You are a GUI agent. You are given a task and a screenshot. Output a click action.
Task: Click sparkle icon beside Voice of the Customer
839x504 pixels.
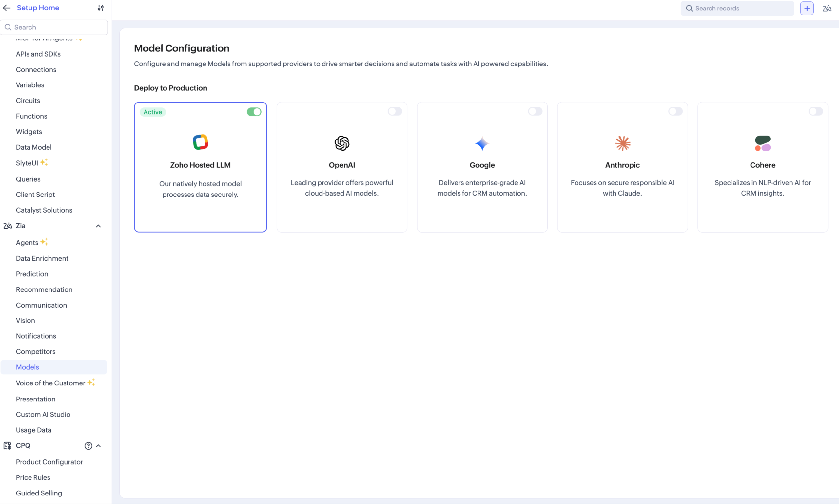91,382
